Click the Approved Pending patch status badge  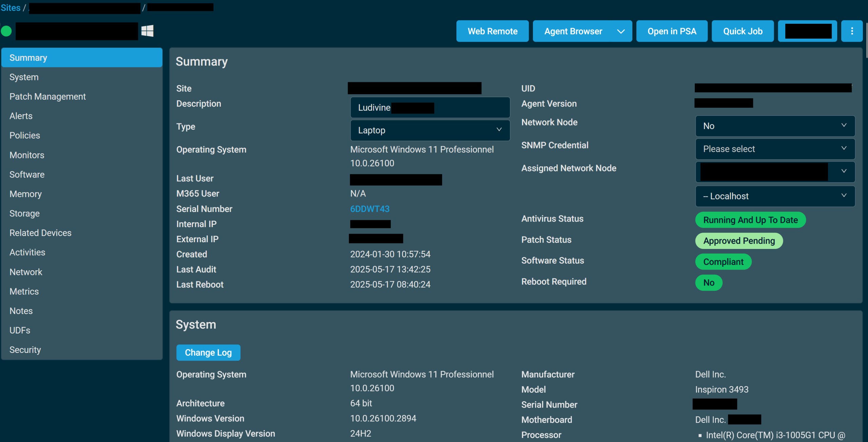739,241
